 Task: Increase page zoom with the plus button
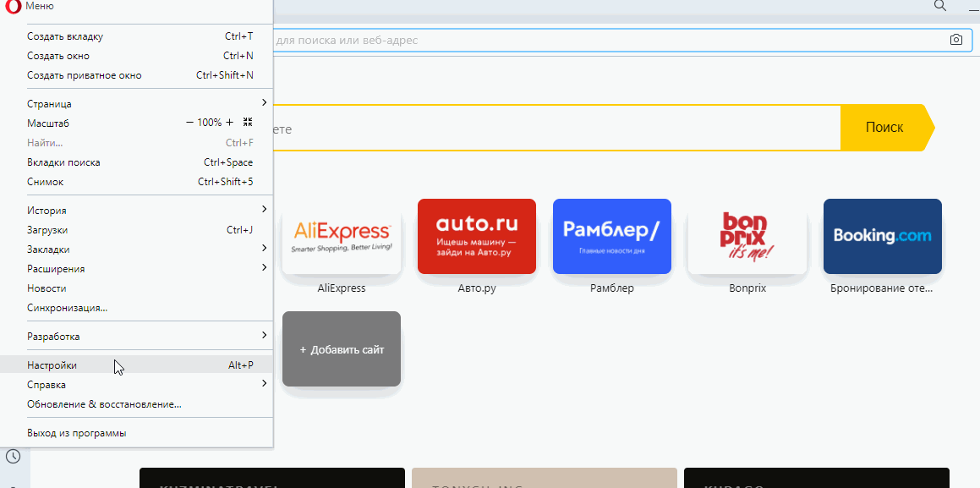(229, 123)
